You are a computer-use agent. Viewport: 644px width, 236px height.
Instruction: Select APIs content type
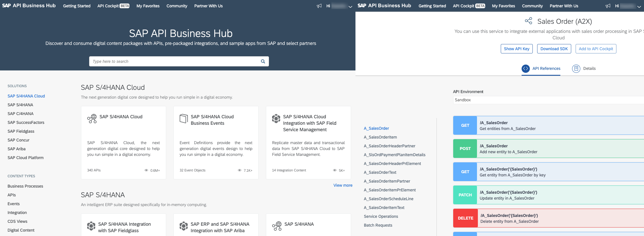[12, 195]
